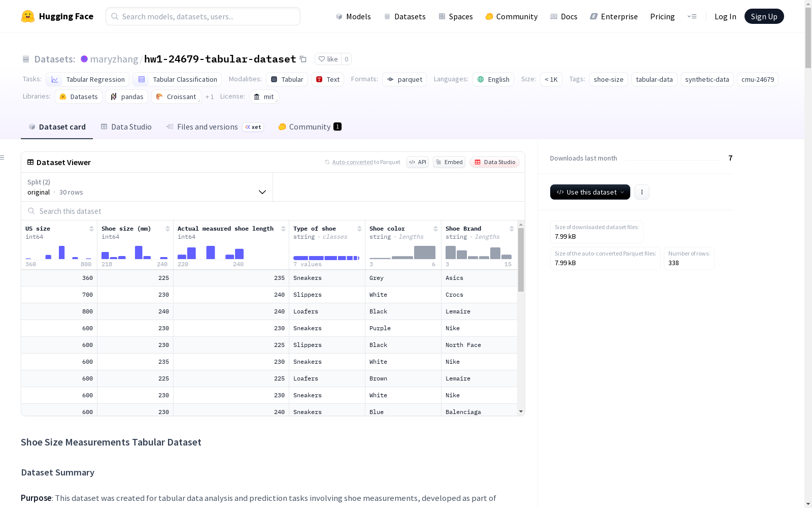The width and height of the screenshot is (812, 508).
Task: Go to the Pricing page
Action: point(662,16)
